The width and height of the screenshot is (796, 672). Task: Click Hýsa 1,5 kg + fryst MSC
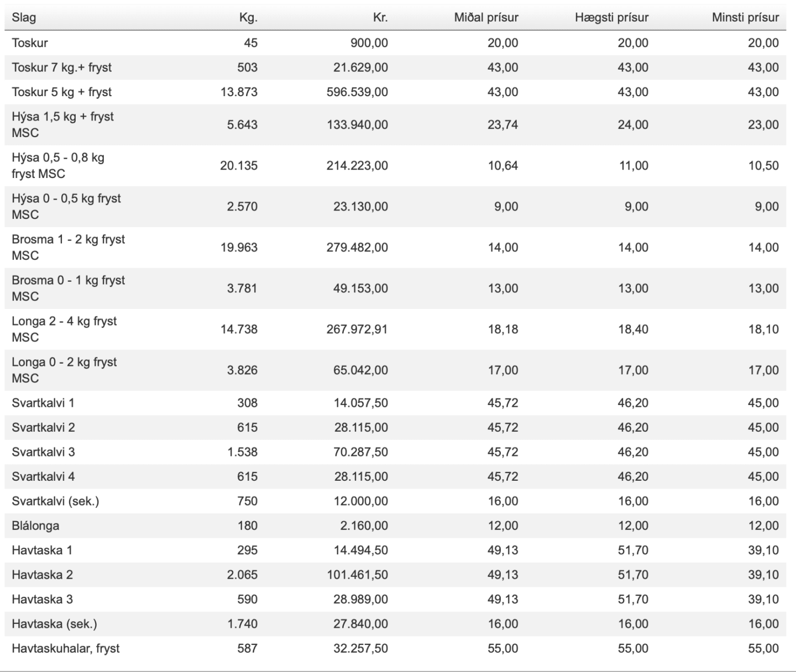tap(62, 124)
